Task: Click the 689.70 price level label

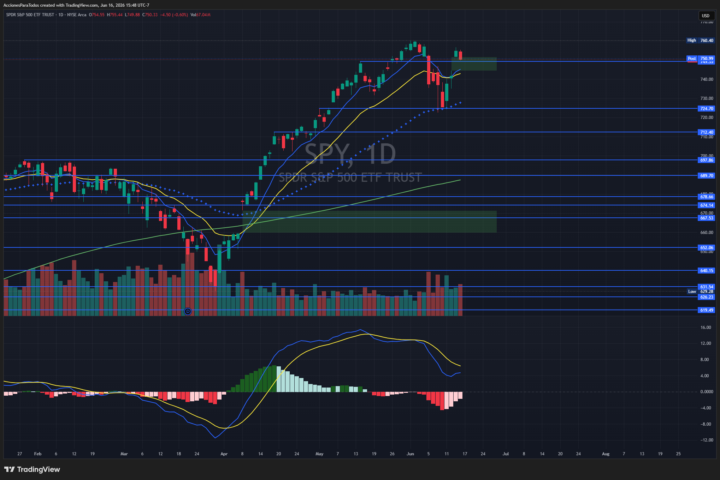Action: tap(706, 175)
